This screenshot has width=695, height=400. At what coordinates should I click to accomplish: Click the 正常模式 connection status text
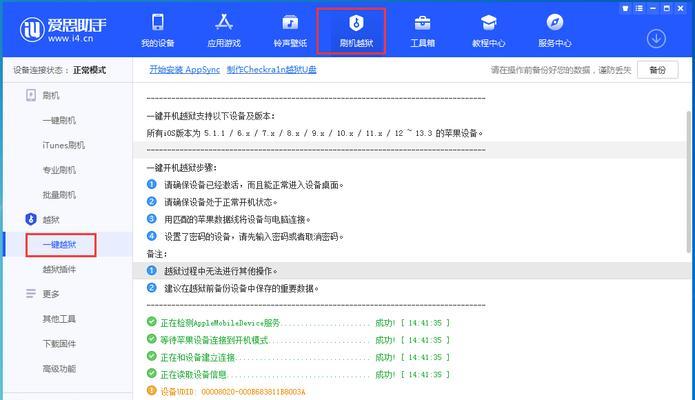(90, 70)
